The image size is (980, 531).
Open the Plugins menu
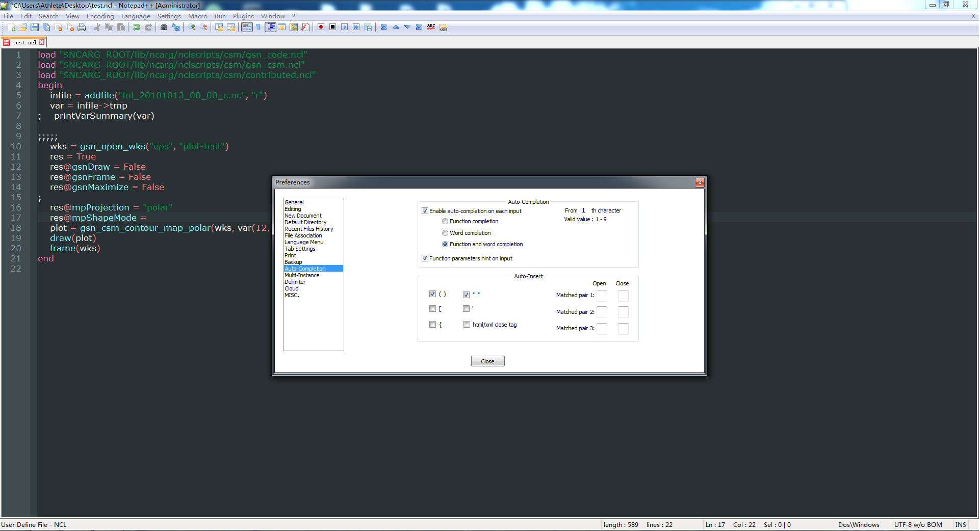point(243,16)
